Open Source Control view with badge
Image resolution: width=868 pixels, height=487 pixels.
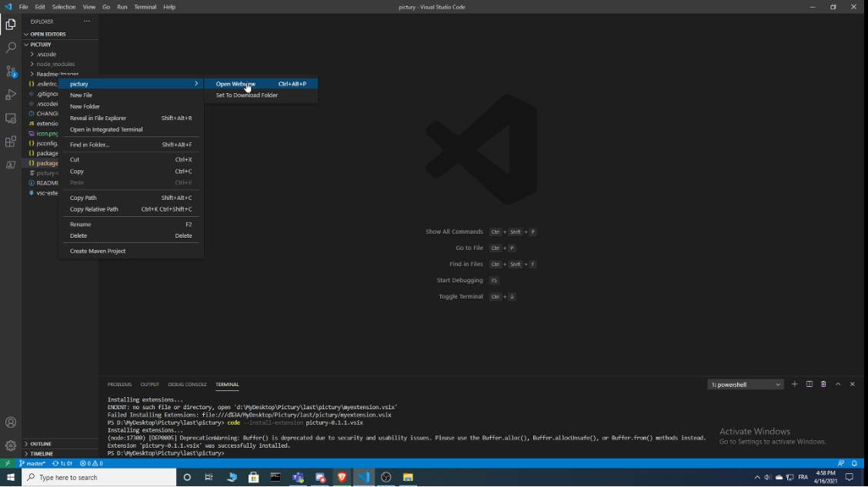point(11,72)
